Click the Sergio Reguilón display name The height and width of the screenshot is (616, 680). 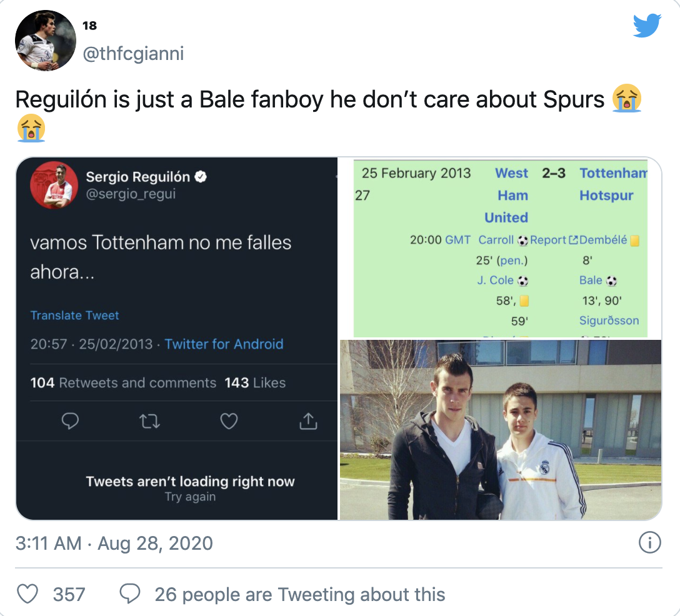(138, 177)
